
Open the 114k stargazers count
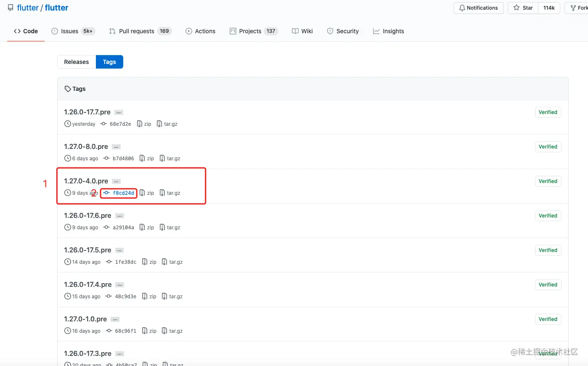549,8
